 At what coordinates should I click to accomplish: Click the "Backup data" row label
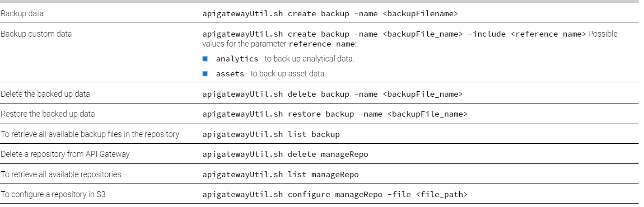pyautogui.click(x=23, y=14)
